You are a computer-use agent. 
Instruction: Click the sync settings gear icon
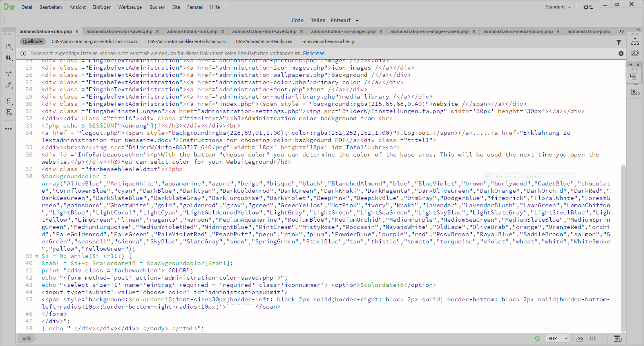click(588, 7)
